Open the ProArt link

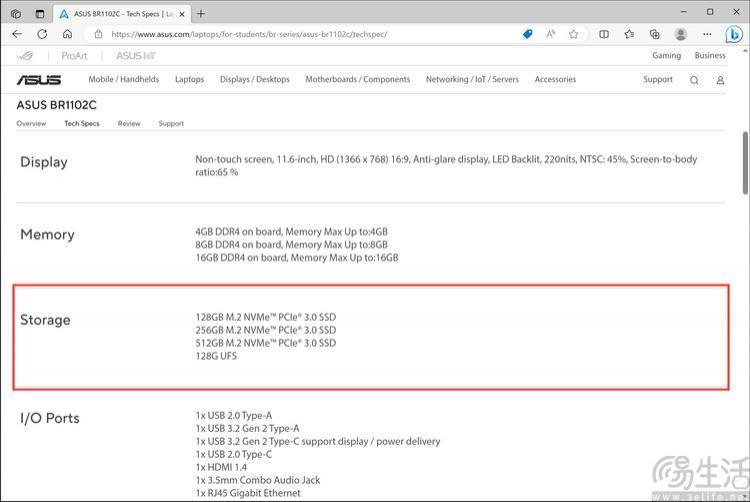point(74,56)
